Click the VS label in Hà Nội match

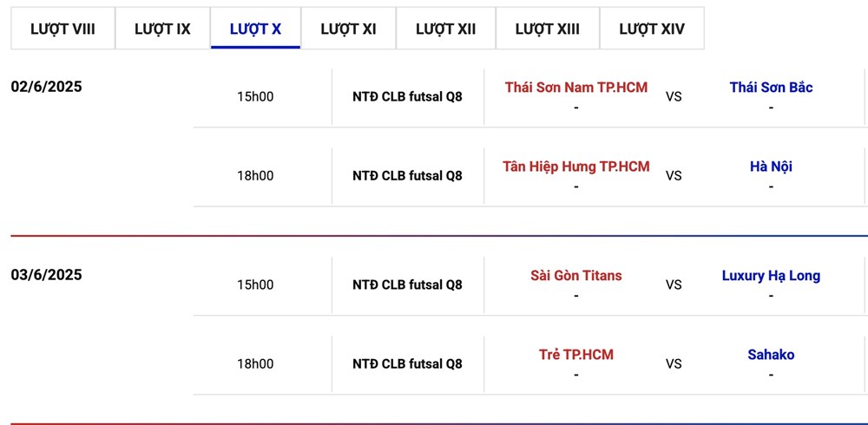[x=674, y=176]
